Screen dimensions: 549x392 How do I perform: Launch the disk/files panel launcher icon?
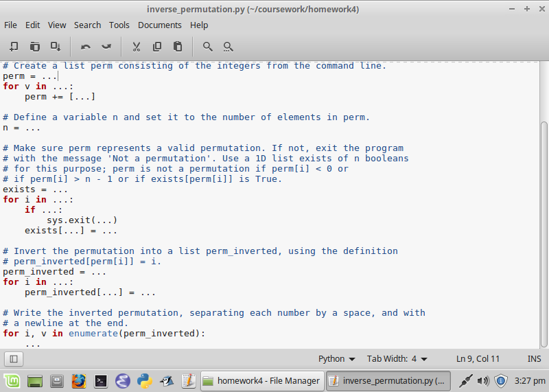(x=57, y=381)
